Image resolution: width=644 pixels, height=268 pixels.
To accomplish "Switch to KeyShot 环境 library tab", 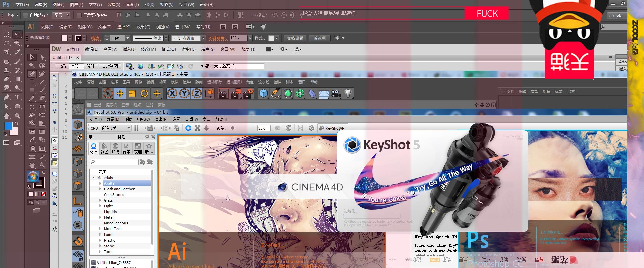I will click(115, 148).
